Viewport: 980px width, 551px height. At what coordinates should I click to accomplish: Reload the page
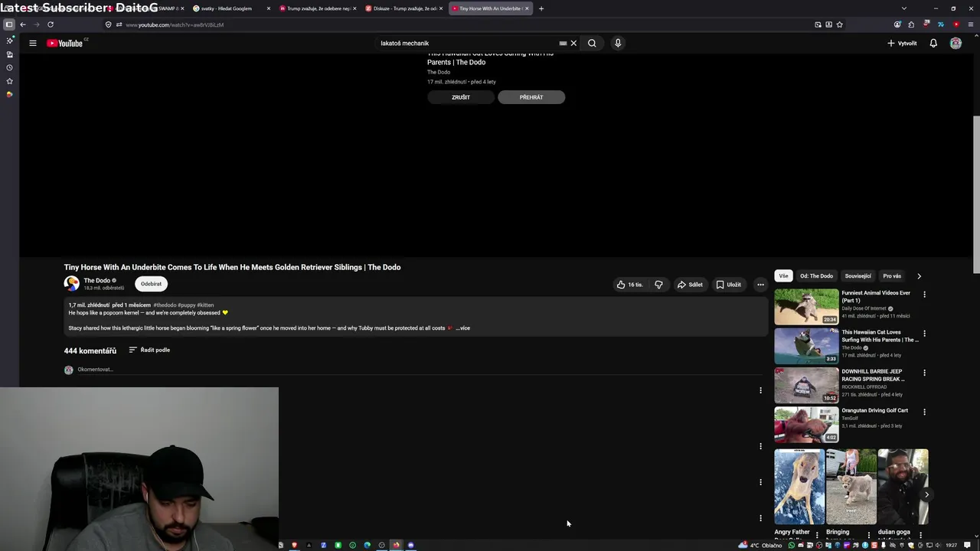51,24
